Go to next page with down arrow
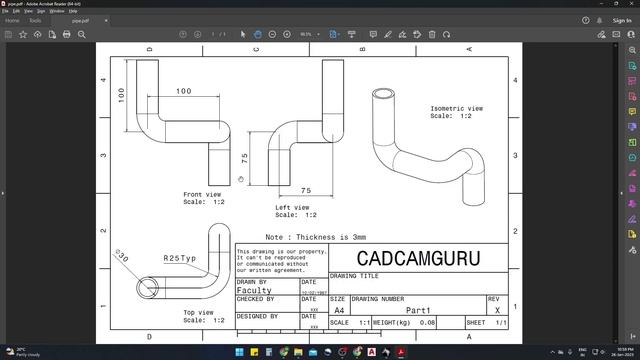This screenshot has height=360, width=640. pos(198,35)
